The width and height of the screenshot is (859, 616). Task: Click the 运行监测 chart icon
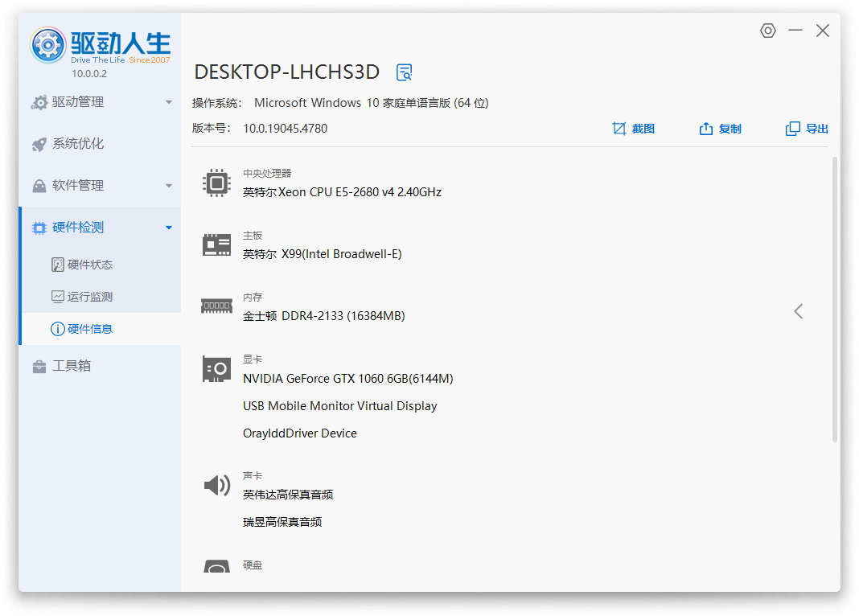[58, 297]
